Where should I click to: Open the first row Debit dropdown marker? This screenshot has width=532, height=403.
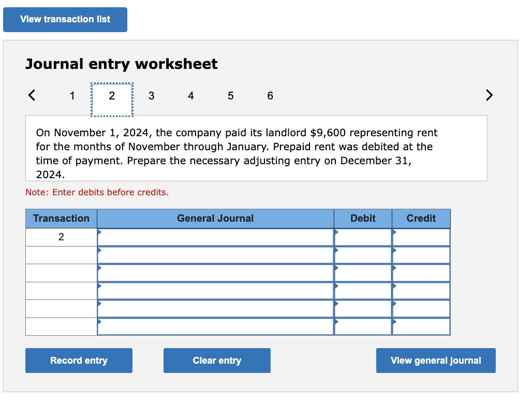point(336,233)
